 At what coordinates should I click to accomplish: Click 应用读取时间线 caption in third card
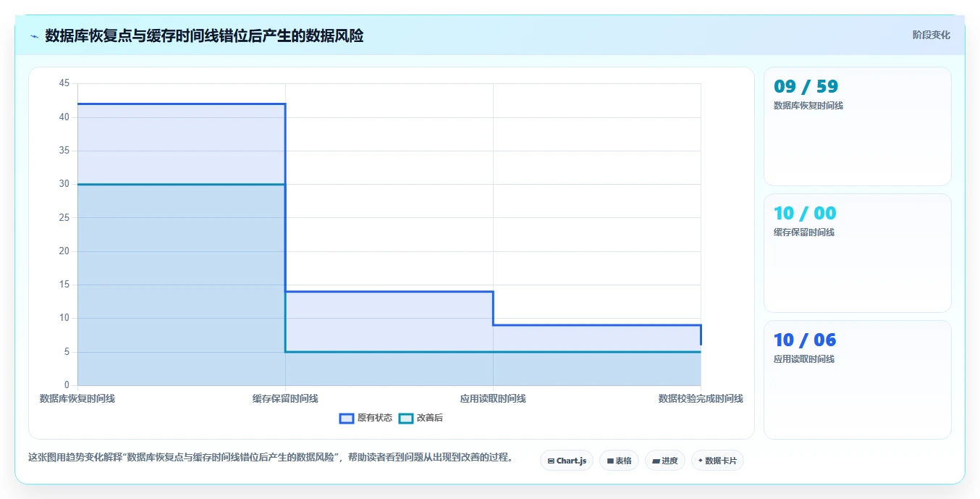click(804, 359)
